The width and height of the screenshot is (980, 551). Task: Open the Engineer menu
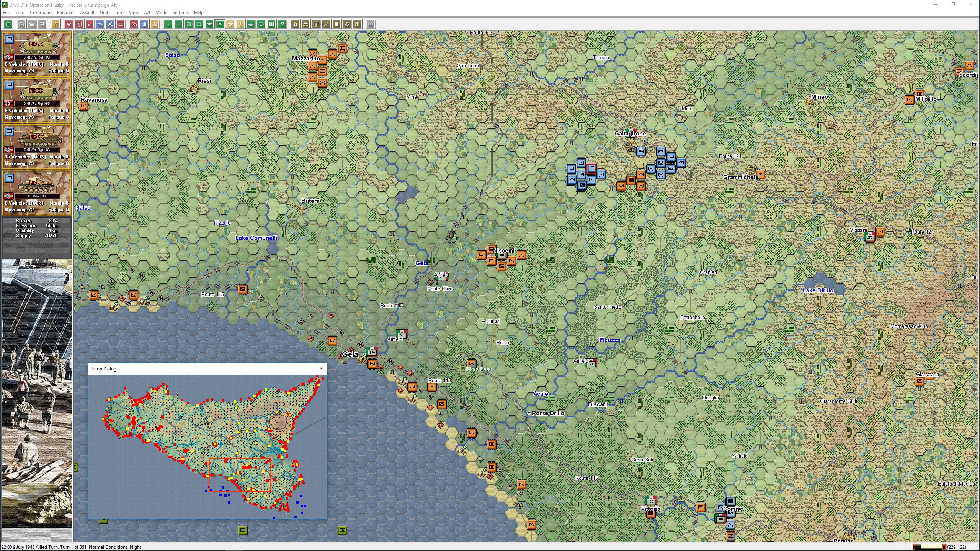click(66, 13)
